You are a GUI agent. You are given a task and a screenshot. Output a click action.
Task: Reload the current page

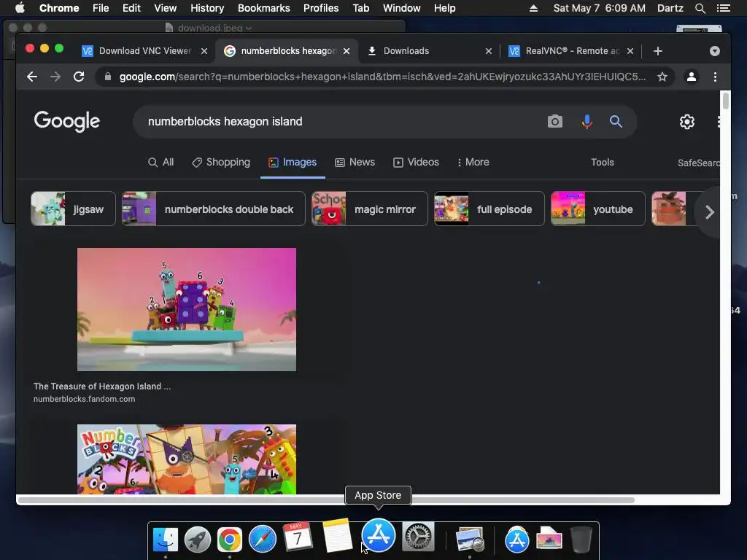(79, 77)
